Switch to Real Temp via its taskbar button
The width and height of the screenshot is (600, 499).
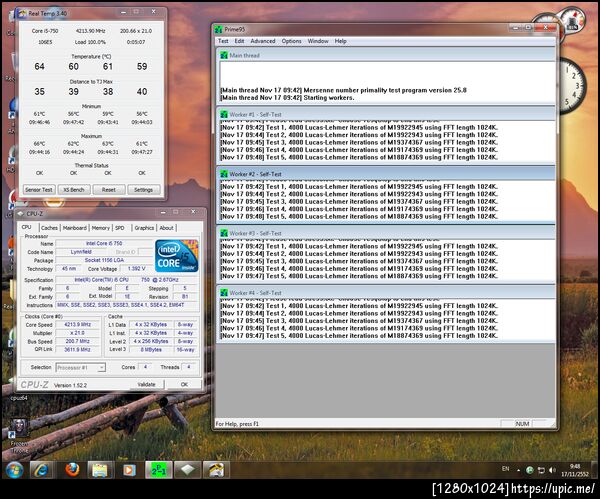[216, 470]
